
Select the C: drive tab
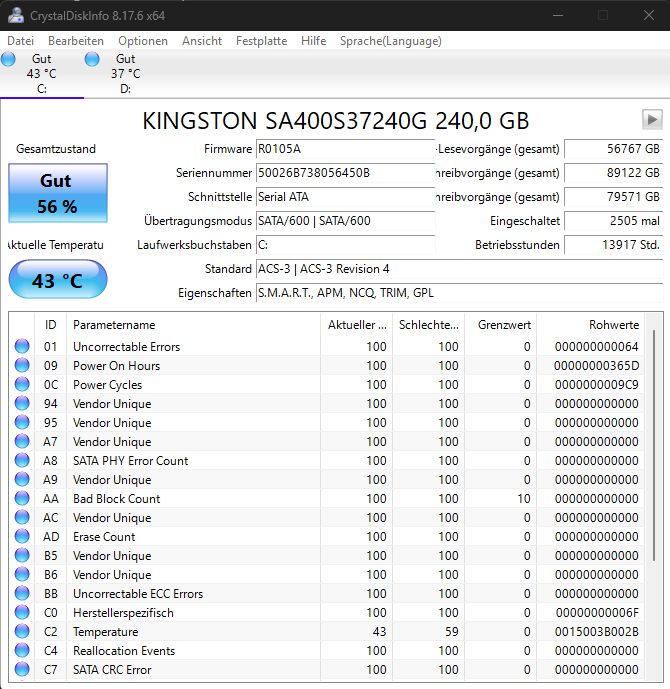[42, 74]
